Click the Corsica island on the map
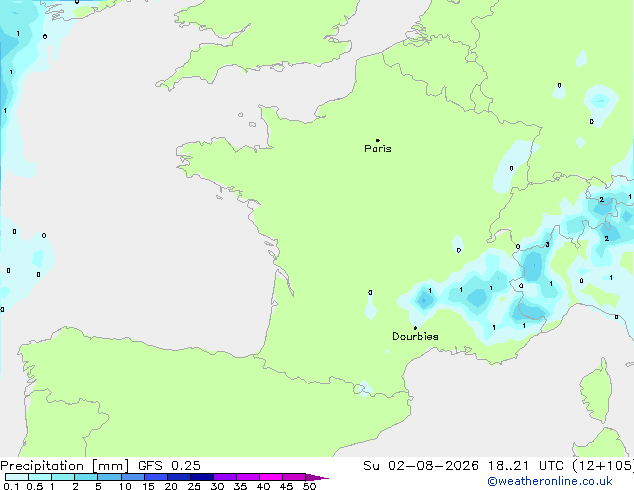The height and width of the screenshot is (490, 634). pyautogui.click(x=596, y=392)
